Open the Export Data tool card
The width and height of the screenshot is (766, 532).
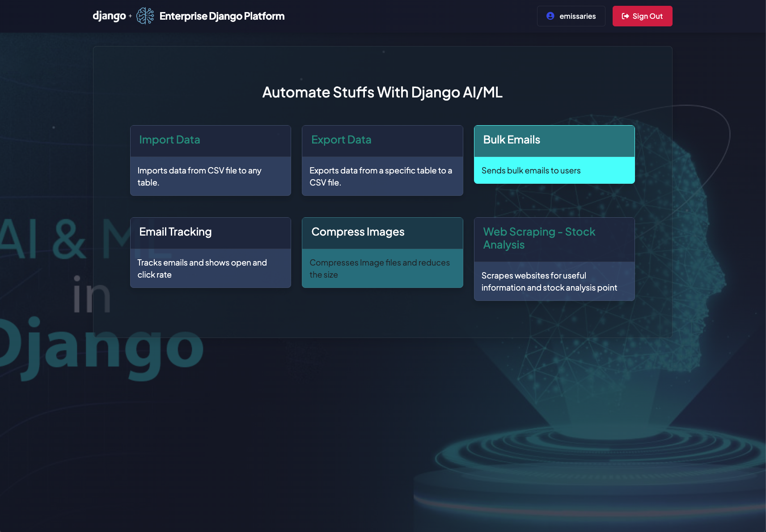(x=382, y=160)
